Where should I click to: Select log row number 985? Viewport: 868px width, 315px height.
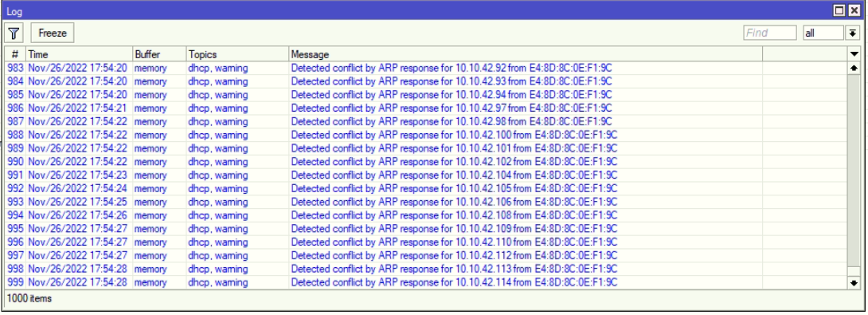pos(426,95)
